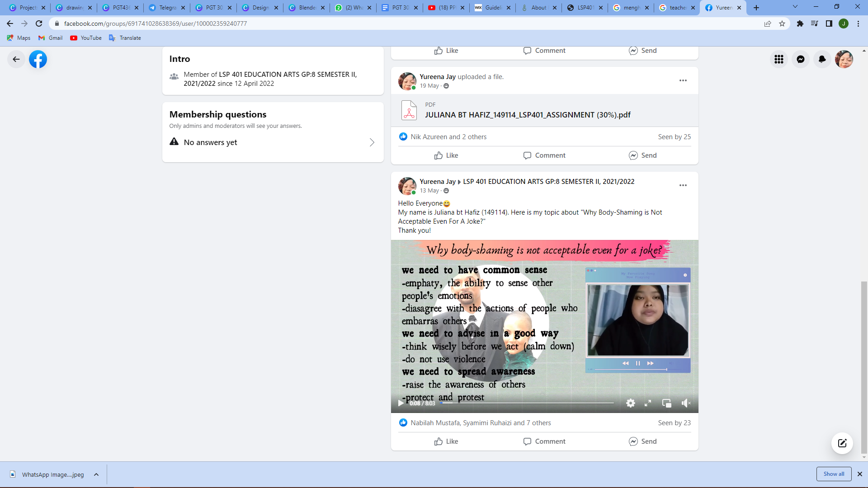This screenshot has width=868, height=488.
Task: Open Chrome profile J avatar
Action: pos(844,23)
